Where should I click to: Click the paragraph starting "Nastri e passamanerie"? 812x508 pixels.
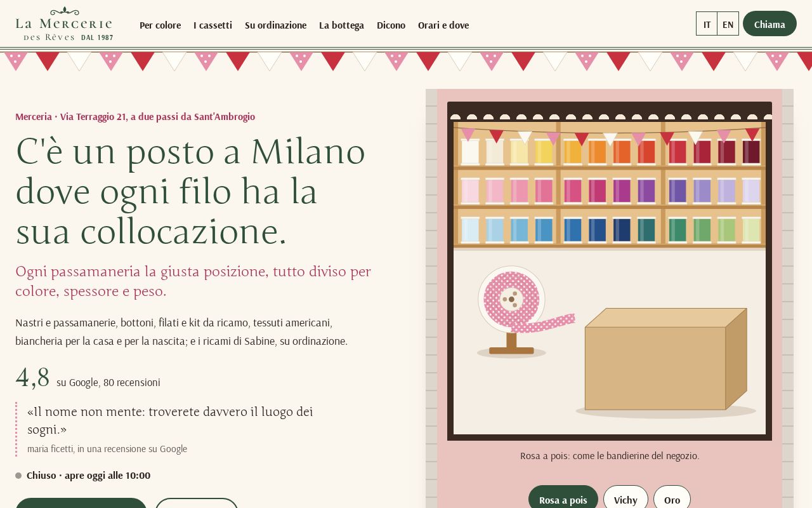click(181, 331)
